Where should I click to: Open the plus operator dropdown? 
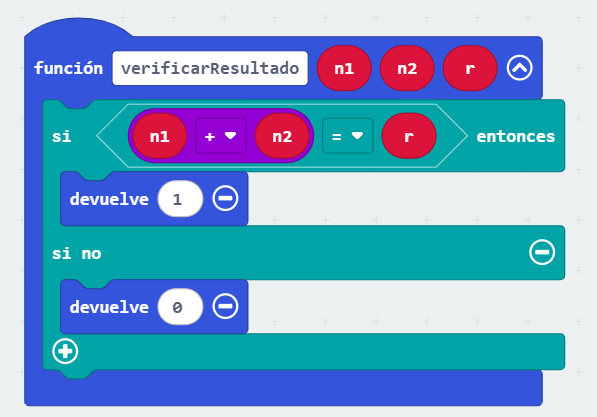(x=221, y=136)
